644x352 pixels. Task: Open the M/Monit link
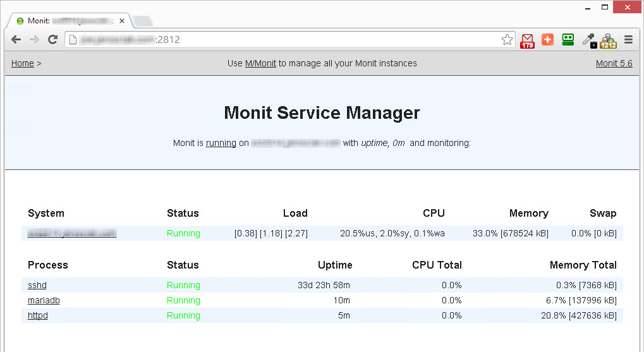[x=260, y=63]
